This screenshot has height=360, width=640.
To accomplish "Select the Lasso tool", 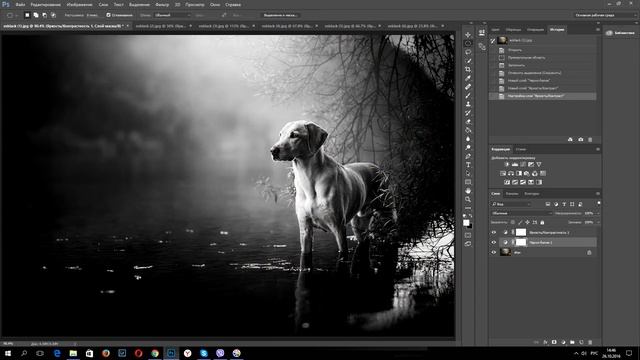I will (x=468, y=52).
